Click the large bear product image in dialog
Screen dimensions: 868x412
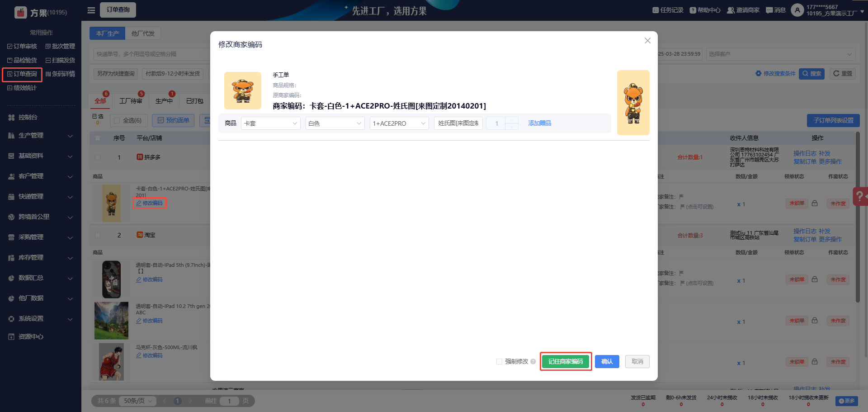coord(633,103)
